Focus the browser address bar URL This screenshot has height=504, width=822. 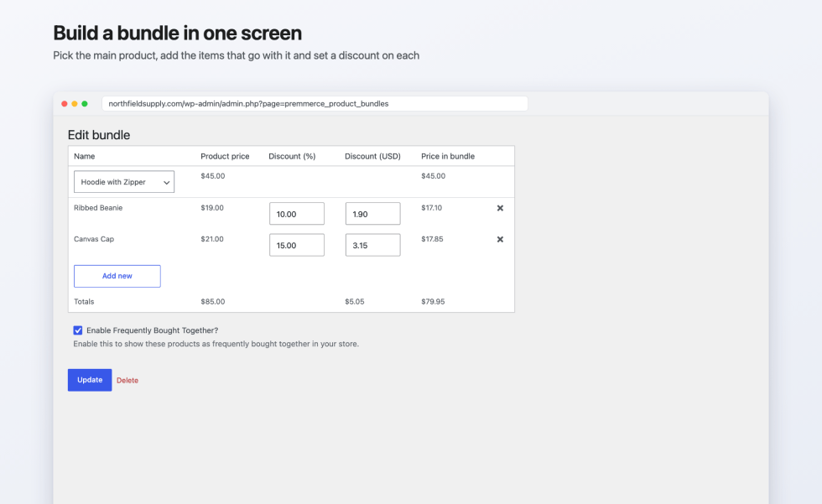click(315, 104)
